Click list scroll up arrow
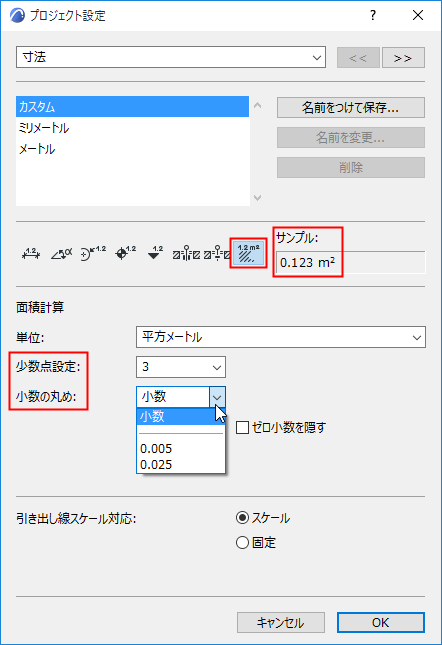Image resolution: width=442 pixels, height=645 pixels. pyautogui.click(x=257, y=105)
